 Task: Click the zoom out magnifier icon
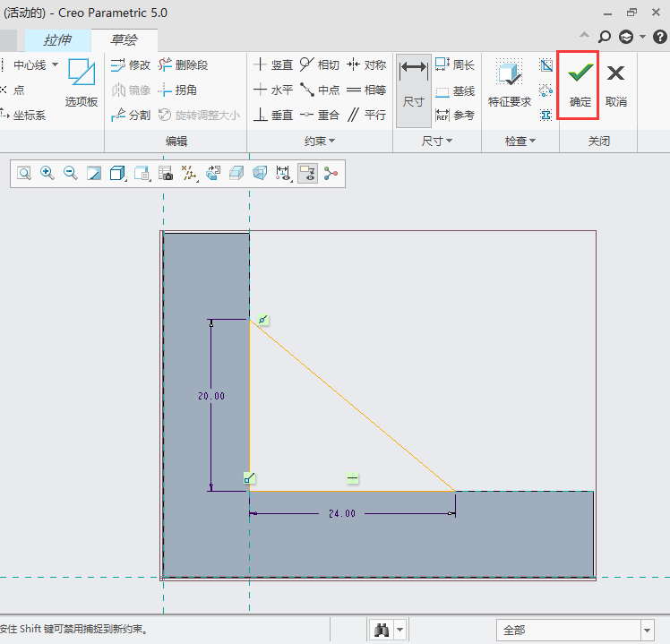tap(71, 174)
